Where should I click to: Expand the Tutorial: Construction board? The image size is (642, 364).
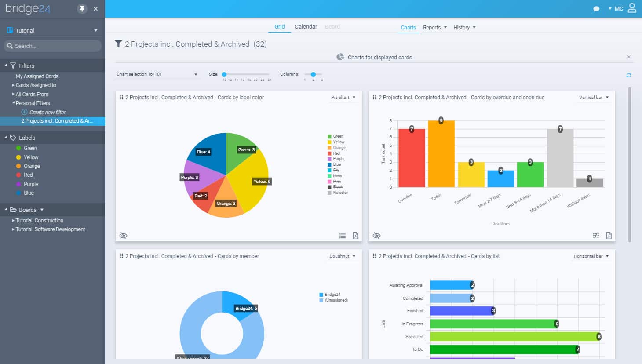click(40, 221)
